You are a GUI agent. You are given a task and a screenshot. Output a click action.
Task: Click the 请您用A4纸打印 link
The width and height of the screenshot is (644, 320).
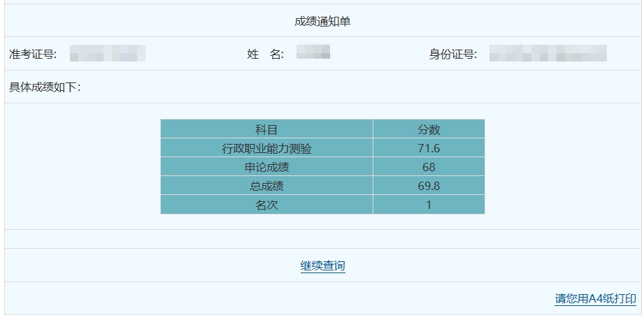coord(595,299)
